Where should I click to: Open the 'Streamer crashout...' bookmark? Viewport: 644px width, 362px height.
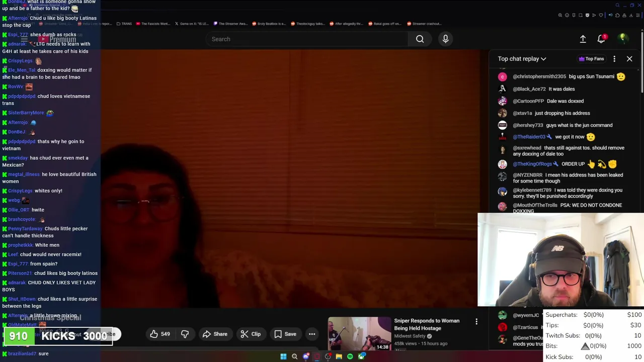(x=424, y=24)
